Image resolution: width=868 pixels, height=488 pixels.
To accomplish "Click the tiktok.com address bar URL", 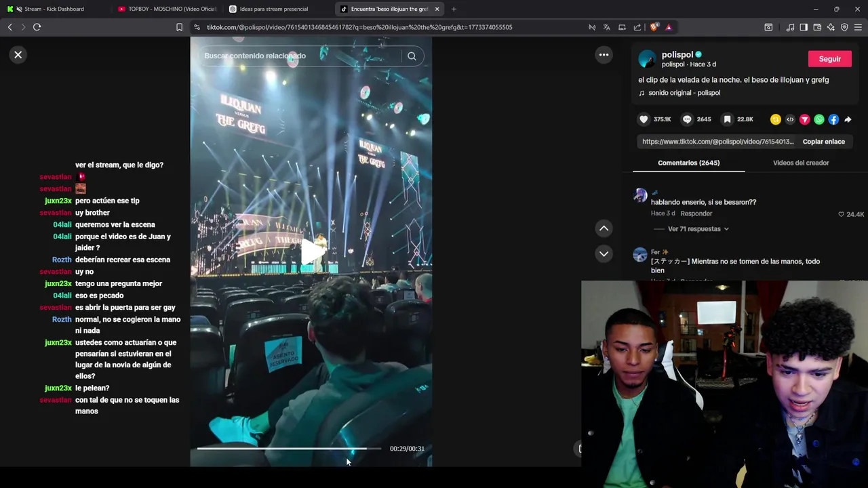I will (x=359, y=27).
